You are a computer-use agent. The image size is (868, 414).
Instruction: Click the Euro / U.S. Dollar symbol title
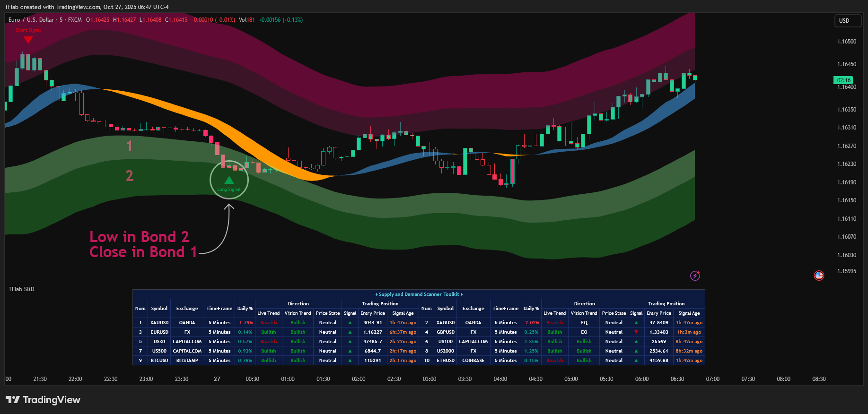[31, 20]
